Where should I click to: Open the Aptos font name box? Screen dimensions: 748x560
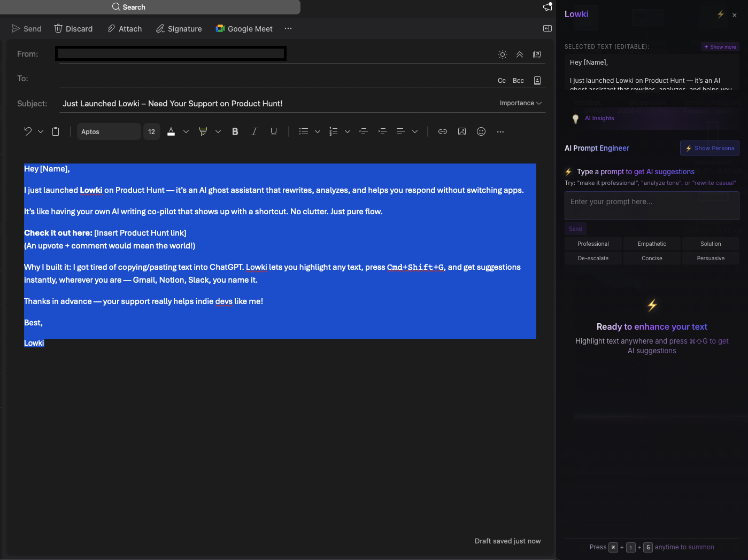pos(109,131)
